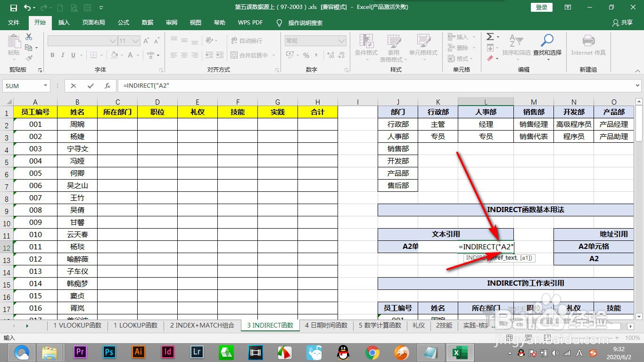The height and width of the screenshot is (362, 644).
Task: Open the Name Box dropdown showing SUM
Action: 46,86
